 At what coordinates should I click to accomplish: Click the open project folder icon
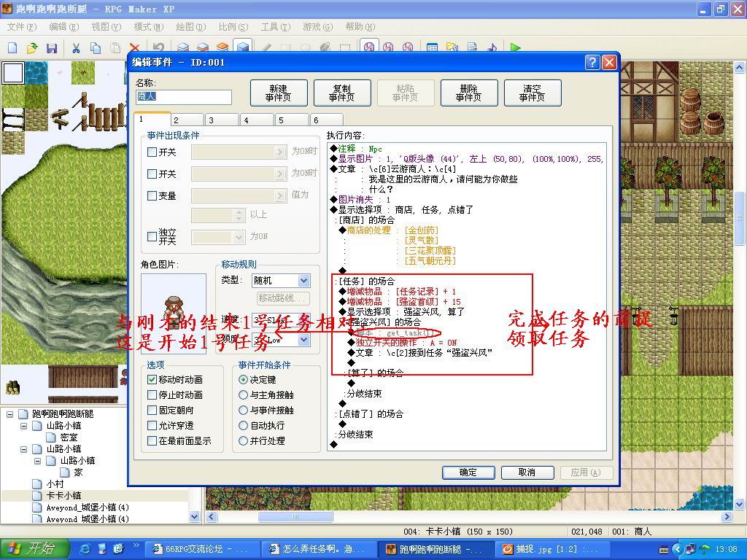(x=32, y=47)
